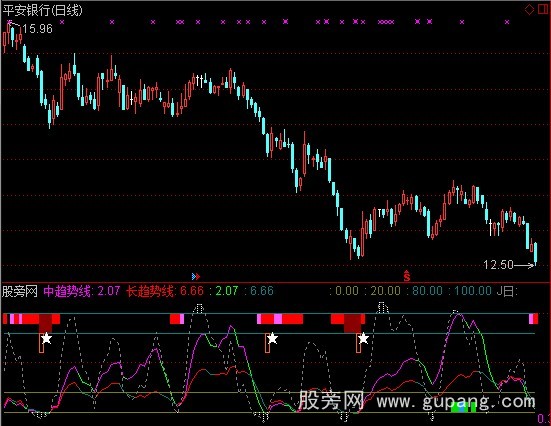551x426 pixels.
Task: Click the red diamond icon at chart corner
Action: [x=529, y=9]
